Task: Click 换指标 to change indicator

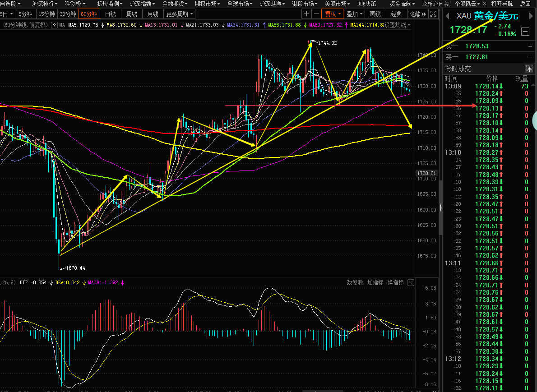Action: (395, 282)
